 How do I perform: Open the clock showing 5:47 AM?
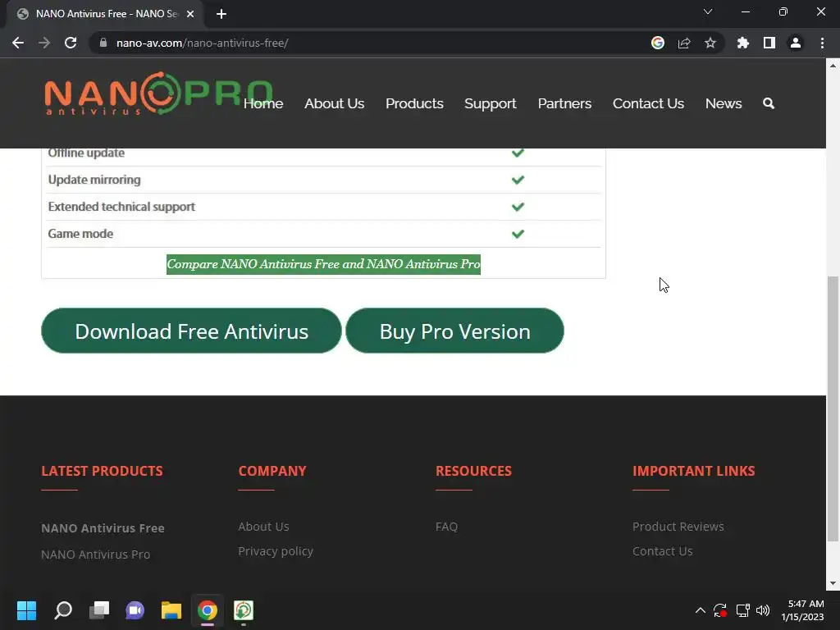(x=802, y=610)
